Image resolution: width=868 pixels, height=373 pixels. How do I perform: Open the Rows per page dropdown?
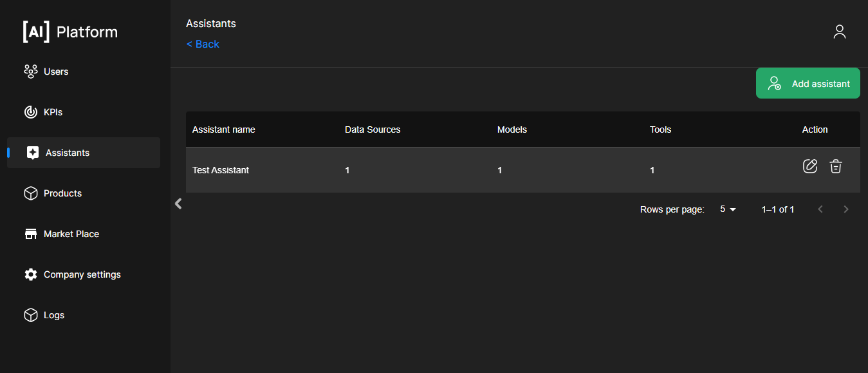point(728,209)
